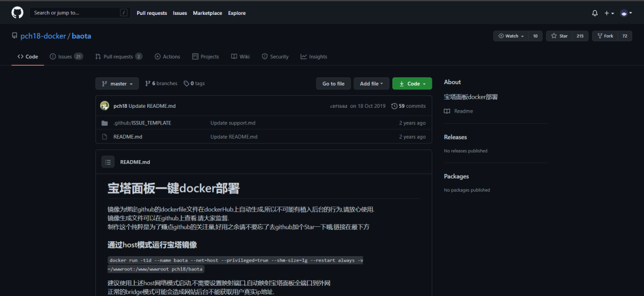This screenshot has height=296, width=644.
Task: Click the 通过host模式运行宝塔镜像 heading
Action: [x=153, y=245]
